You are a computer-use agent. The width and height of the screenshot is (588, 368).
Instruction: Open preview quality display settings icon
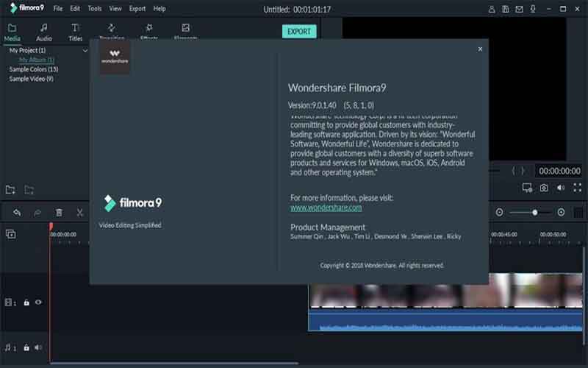pyautogui.click(x=527, y=188)
